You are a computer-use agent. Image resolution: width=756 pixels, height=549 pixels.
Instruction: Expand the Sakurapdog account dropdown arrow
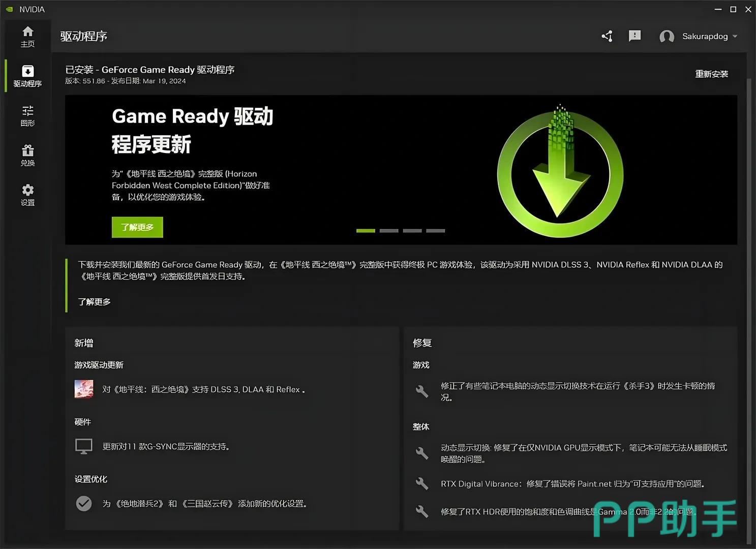pyautogui.click(x=735, y=37)
